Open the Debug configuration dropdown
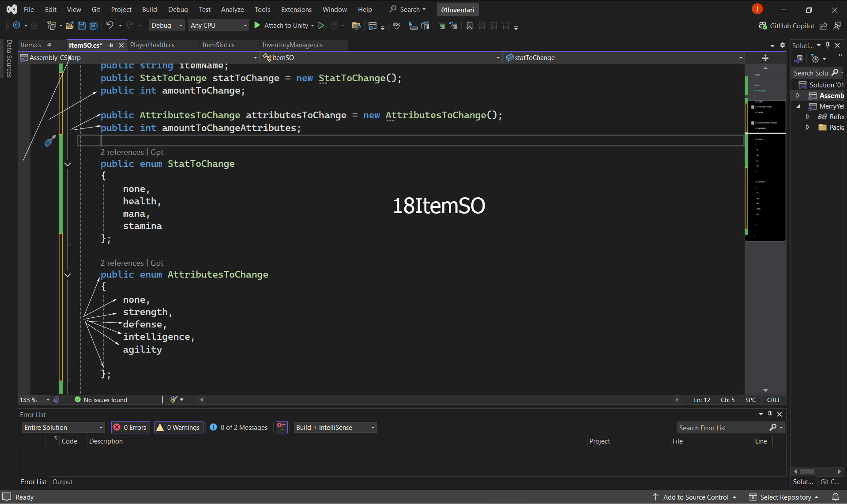Image resolution: width=847 pixels, height=504 pixels. click(167, 26)
